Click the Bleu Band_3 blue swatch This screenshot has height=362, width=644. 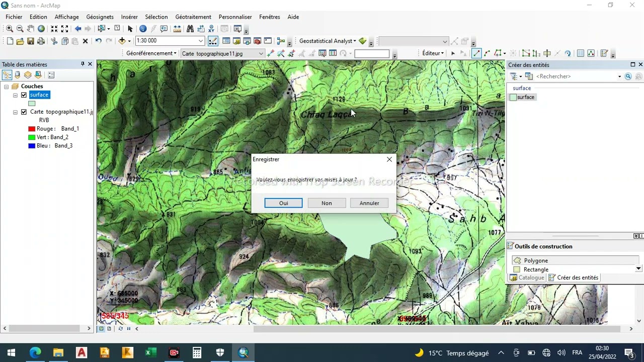tap(32, 146)
